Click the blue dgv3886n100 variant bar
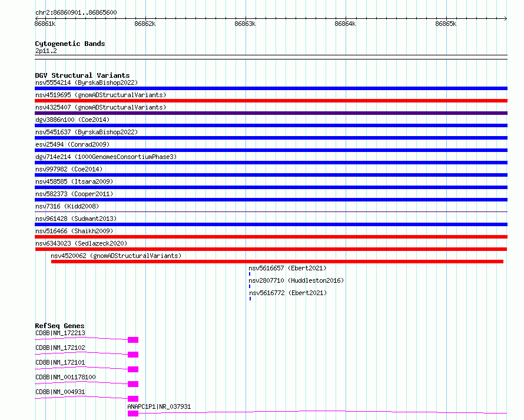Image resolution: width=524 pixels, height=420 pixels. (x=271, y=125)
